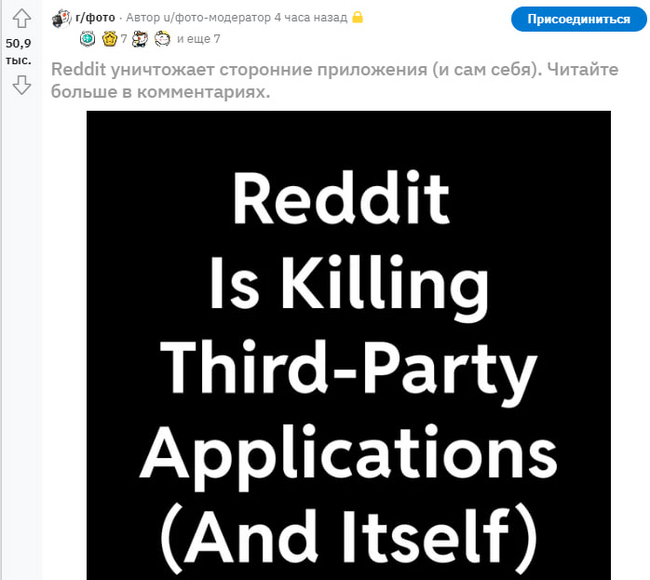This screenshot has width=650, height=580.
Task: Click the count 7 next to gold award
Action: pos(124,39)
